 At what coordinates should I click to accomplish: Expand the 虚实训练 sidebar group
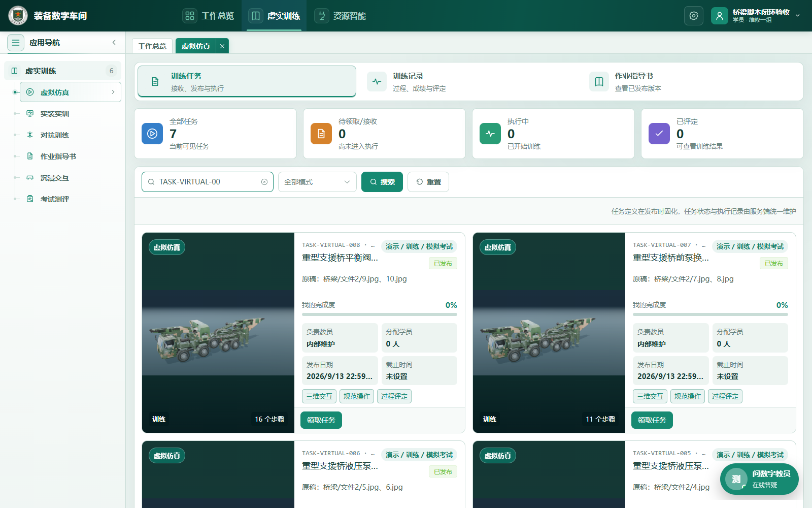[x=63, y=71]
